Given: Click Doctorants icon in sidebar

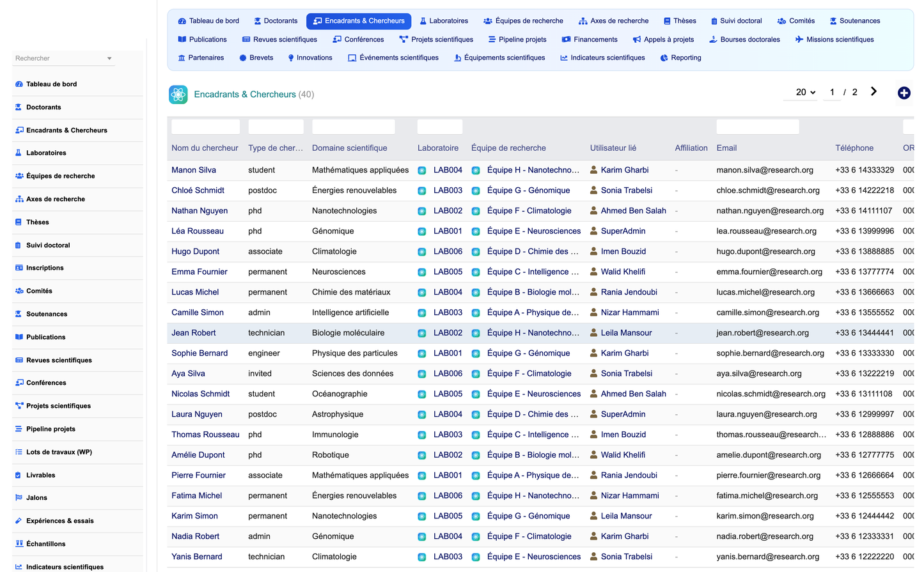Looking at the screenshot, I should pyautogui.click(x=19, y=107).
